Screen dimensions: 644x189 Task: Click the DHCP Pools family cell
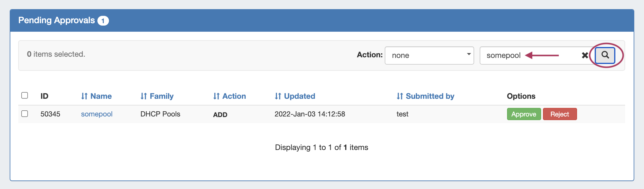coord(160,114)
